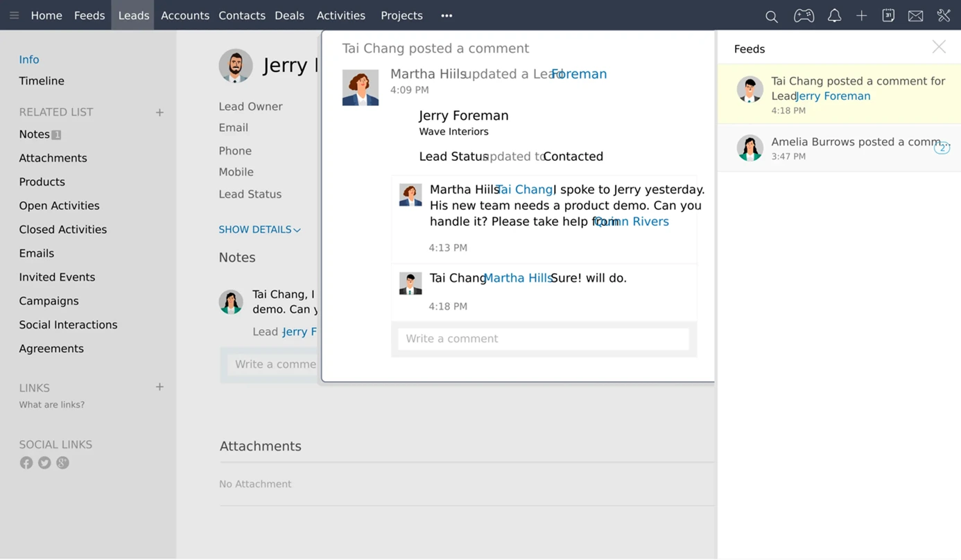
Task: Open the calendar icon
Action: pyautogui.click(x=888, y=15)
